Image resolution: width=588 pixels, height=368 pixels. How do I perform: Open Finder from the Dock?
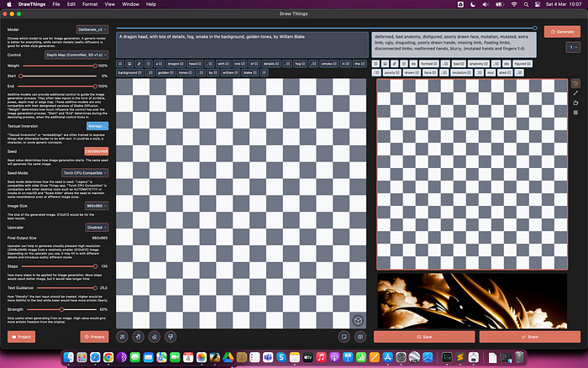point(69,357)
